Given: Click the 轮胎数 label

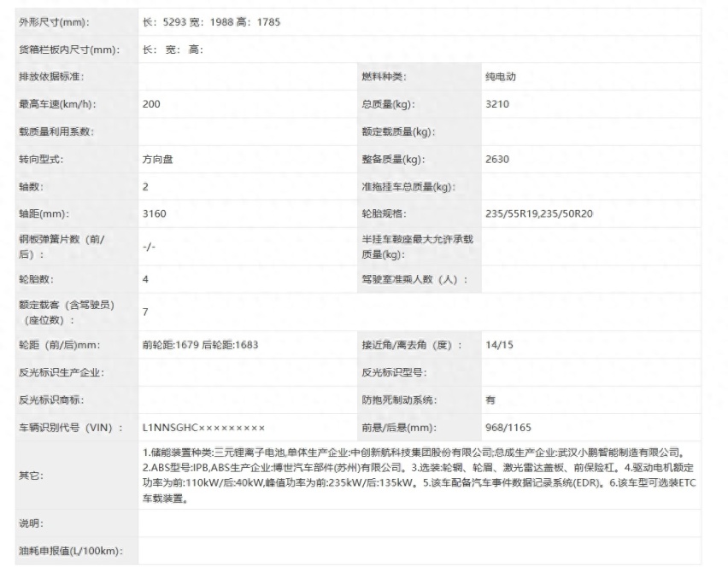Looking at the screenshot, I should pyautogui.click(x=36, y=279).
